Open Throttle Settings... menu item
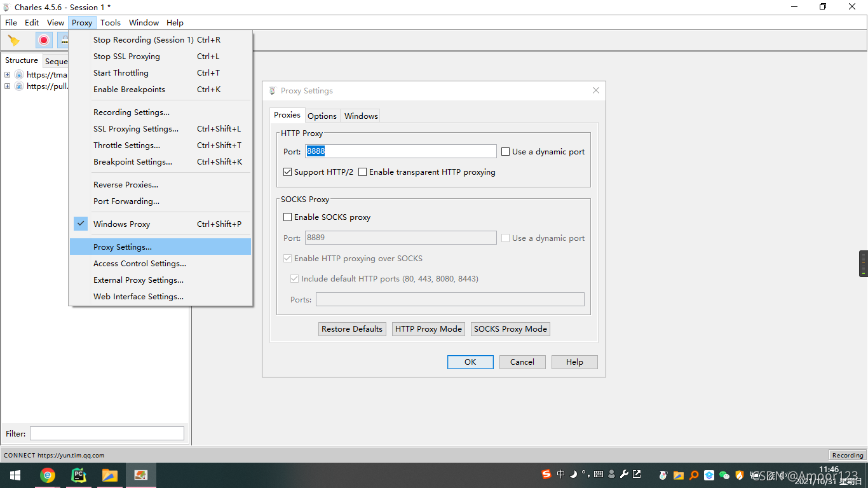This screenshot has width=868, height=488. 160,146
